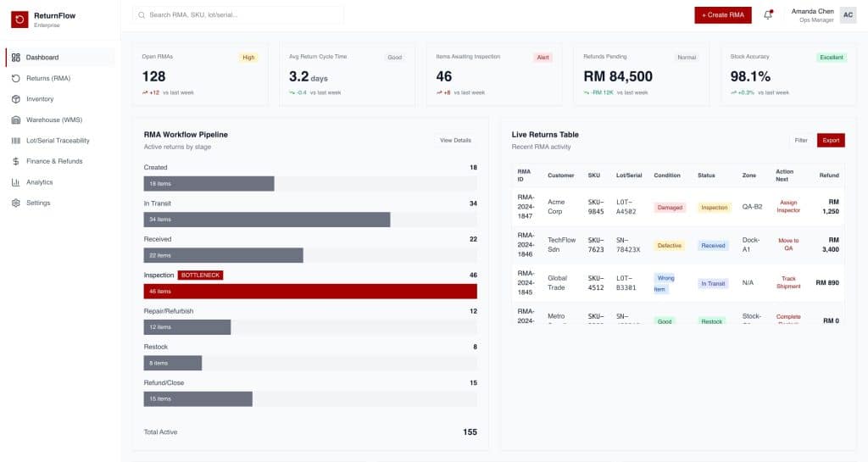The height and width of the screenshot is (462, 868).
Task: Open Finance & Refunds dollar icon
Action: pos(16,161)
